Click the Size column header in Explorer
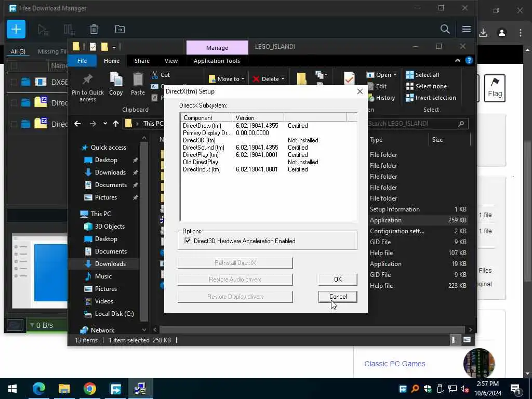 [449, 140]
